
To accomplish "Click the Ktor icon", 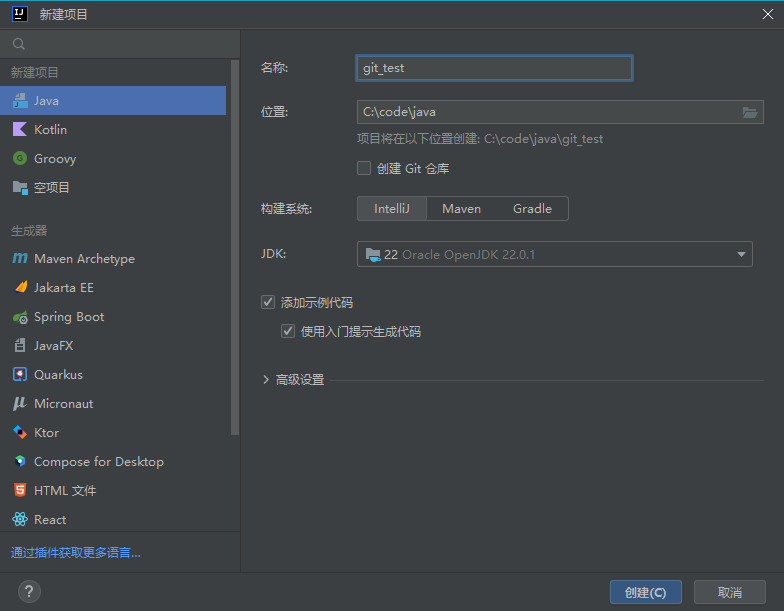I will tap(20, 432).
